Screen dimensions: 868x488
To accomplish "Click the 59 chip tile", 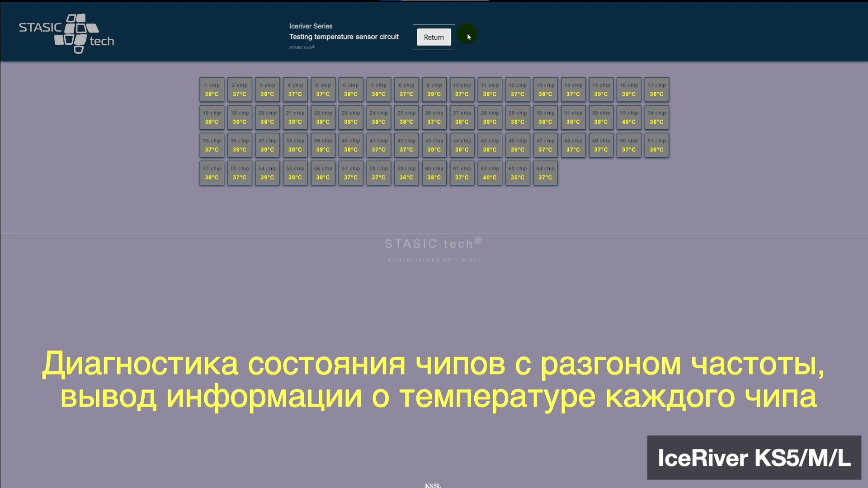I will (x=406, y=173).
